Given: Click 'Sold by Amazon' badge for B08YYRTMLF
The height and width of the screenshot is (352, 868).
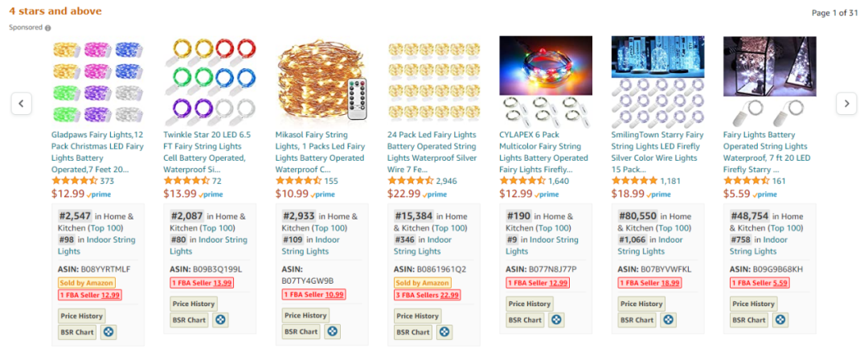Looking at the screenshot, I should (86, 283).
